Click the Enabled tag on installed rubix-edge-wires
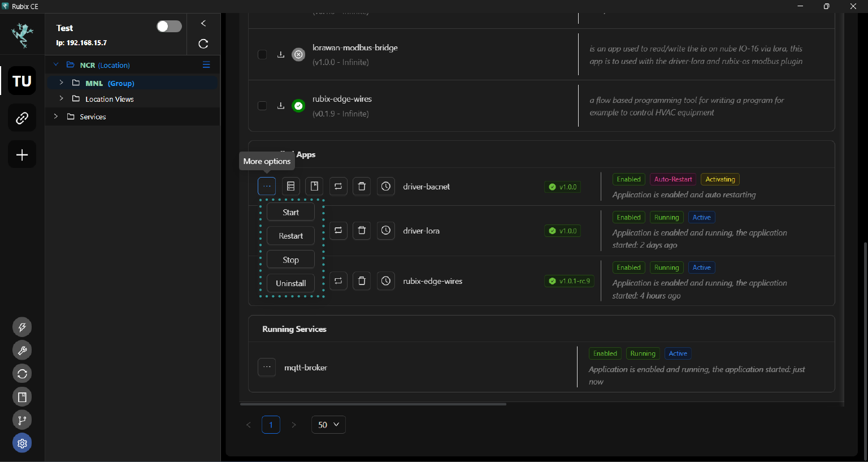The width and height of the screenshot is (868, 462). (x=628, y=267)
